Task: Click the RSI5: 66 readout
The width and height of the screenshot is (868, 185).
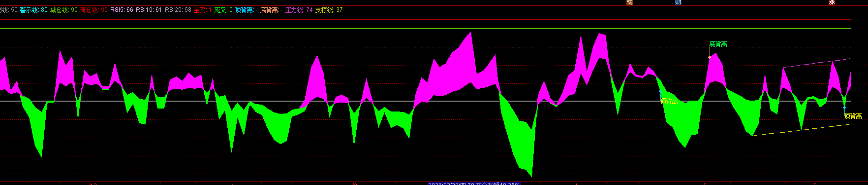Action: pos(122,10)
